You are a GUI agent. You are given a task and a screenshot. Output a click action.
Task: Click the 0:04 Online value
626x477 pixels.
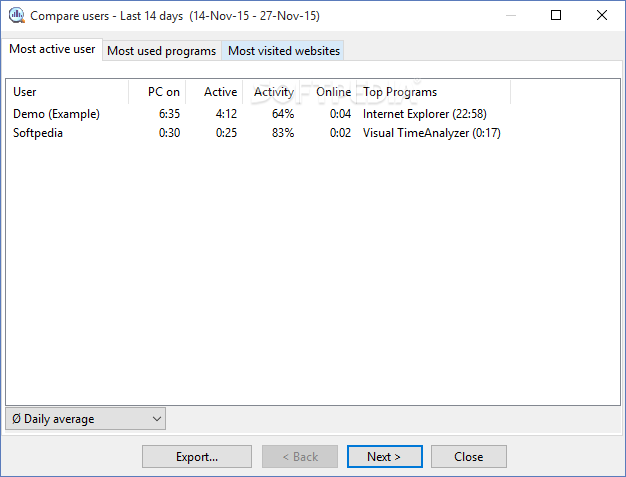340,114
